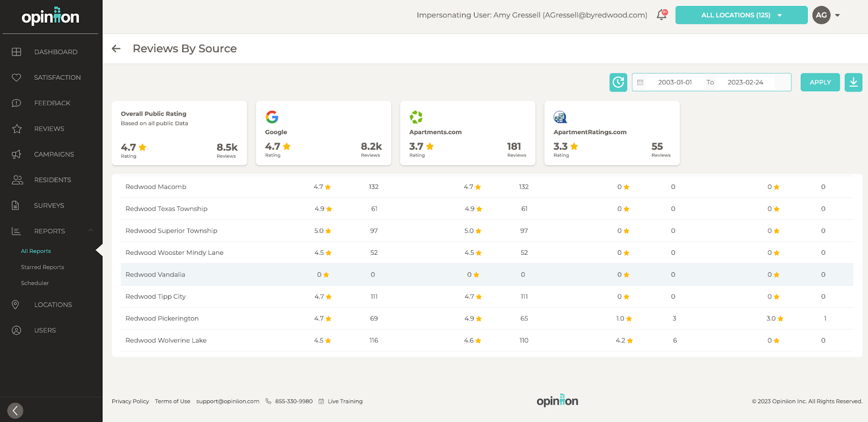Image resolution: width=868 pixels, height=422 pixels.
Task: Click the Feedback speech bubble icon
Action: tap(16, 103)
